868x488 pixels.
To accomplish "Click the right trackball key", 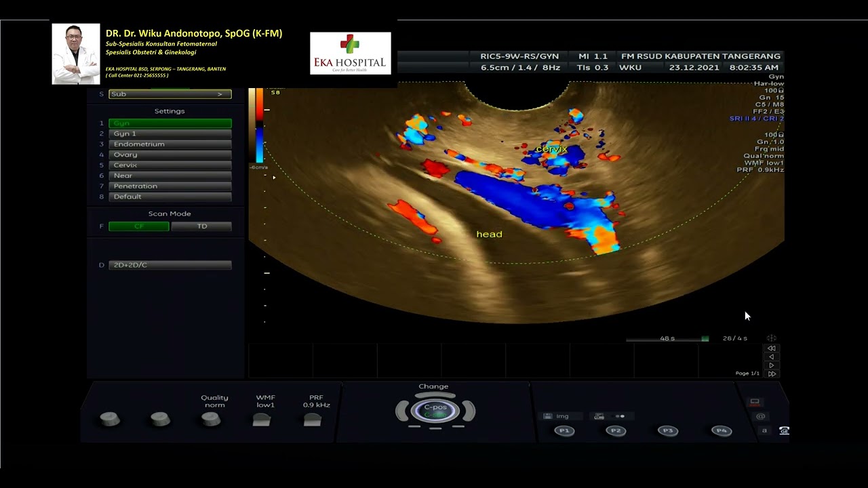I will [x=470, y=410].
